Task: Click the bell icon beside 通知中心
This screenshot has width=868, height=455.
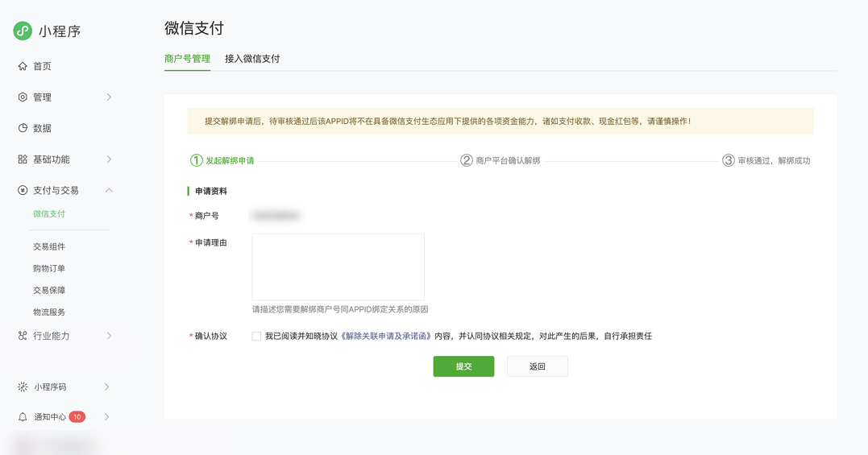Action: 23,417
